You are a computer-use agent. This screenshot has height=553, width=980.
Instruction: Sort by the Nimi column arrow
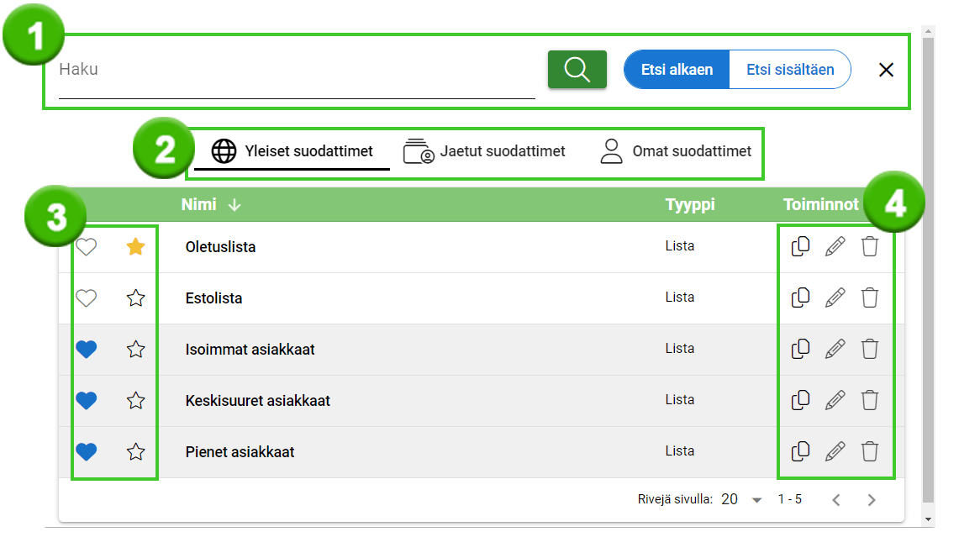click(x=234, y=205)
